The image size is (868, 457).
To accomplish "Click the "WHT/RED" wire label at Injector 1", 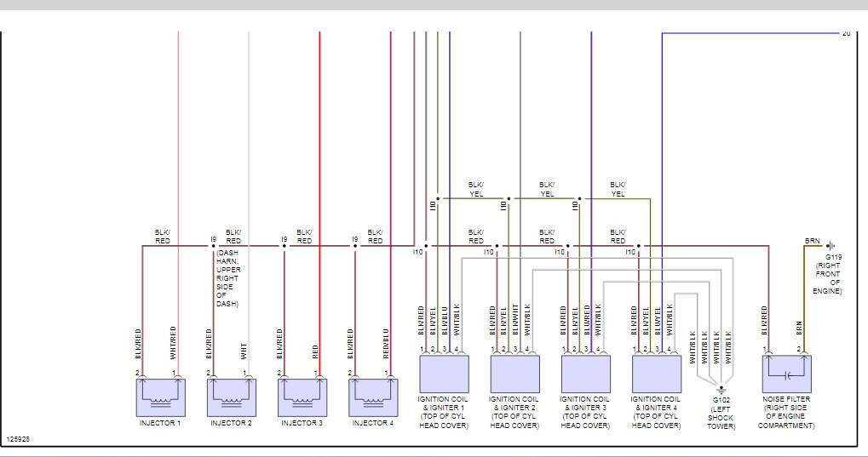I will click(x=173, y=342).
